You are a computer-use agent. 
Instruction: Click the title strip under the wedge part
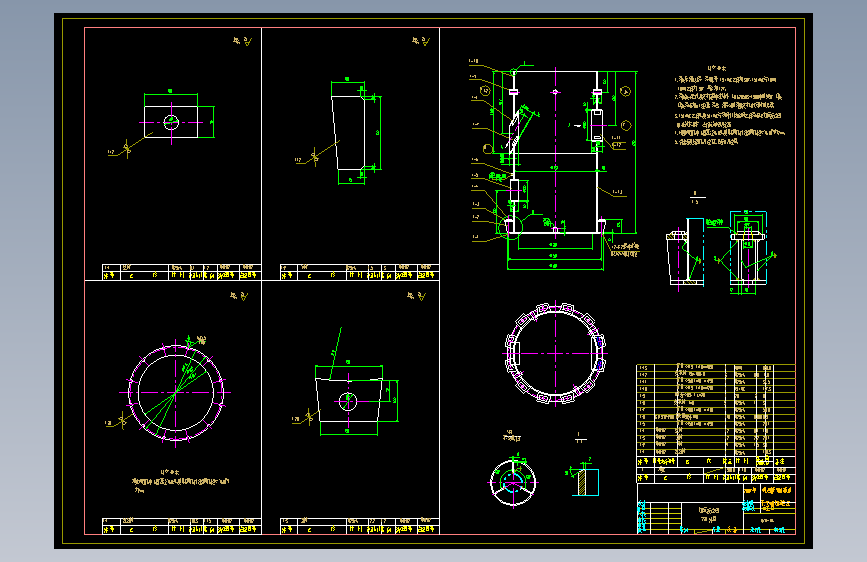click(x=359, y=272)
